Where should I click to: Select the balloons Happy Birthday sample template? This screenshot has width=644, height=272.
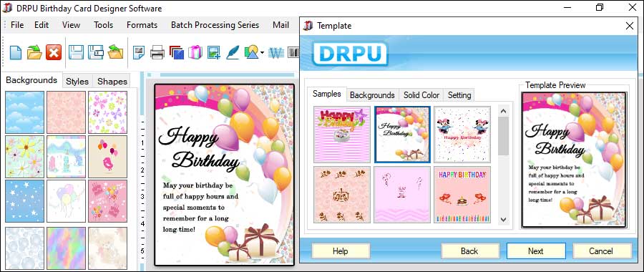402,135
